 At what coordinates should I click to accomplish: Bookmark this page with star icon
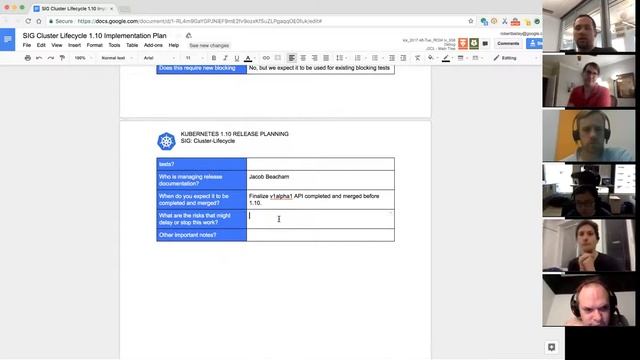(471, 21)
